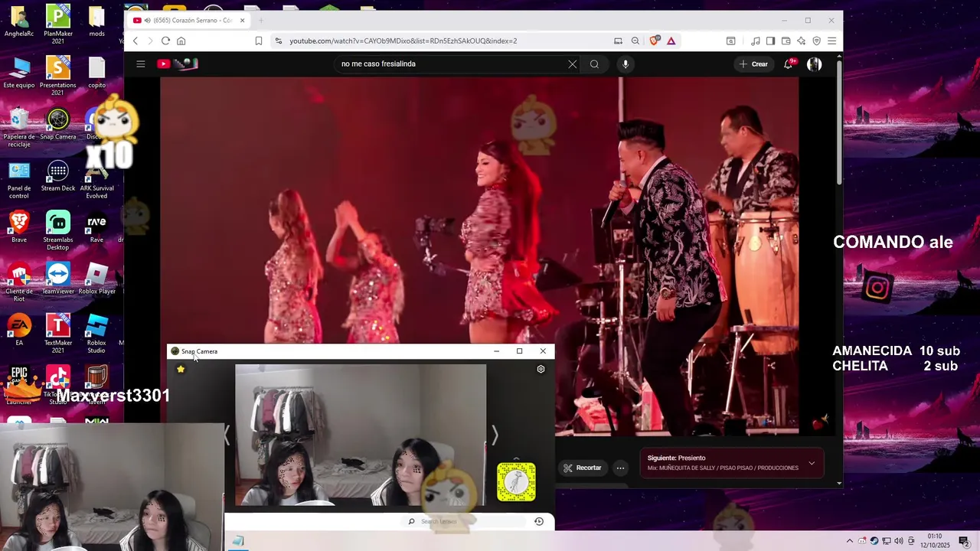The height and width of the screenshot is (551, 980).
Task: Start voice search with microphone
Action: click(x=626, y=64)
